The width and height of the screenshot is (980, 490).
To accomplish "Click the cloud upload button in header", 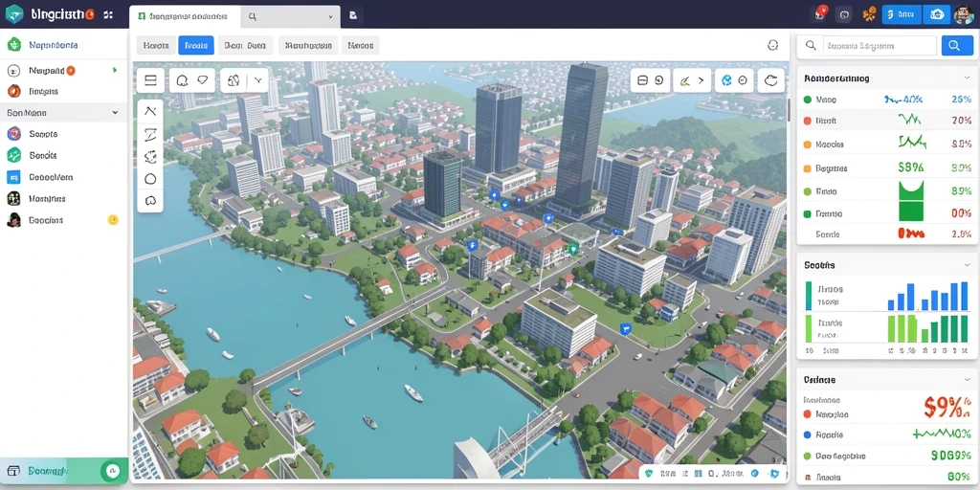I will (x=937, y=14).
